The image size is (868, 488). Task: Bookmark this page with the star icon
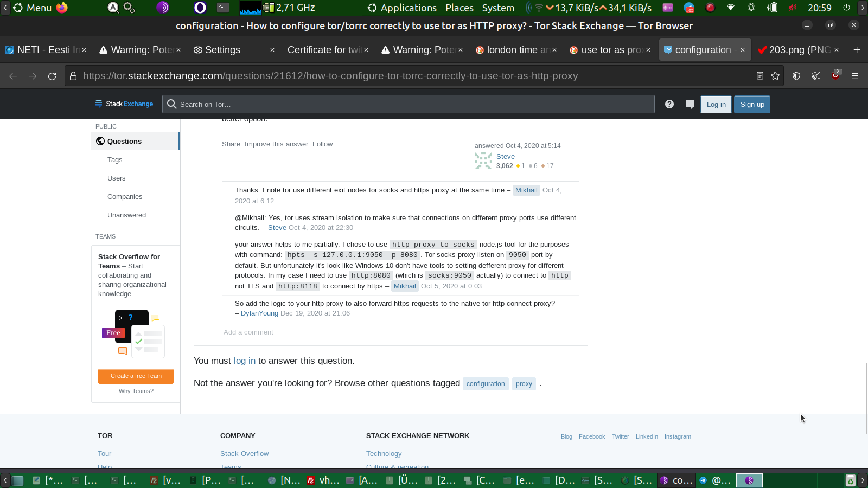coord(775,76)
